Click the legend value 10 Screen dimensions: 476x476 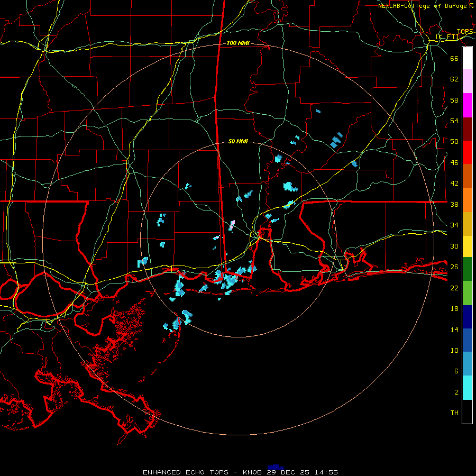coord(454,351)
